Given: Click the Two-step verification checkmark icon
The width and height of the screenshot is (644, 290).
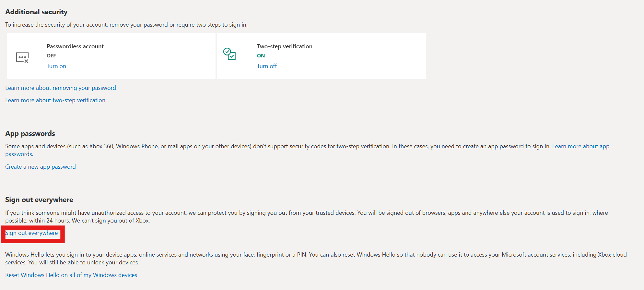Looking at the screenshot, I should [229, 54].
